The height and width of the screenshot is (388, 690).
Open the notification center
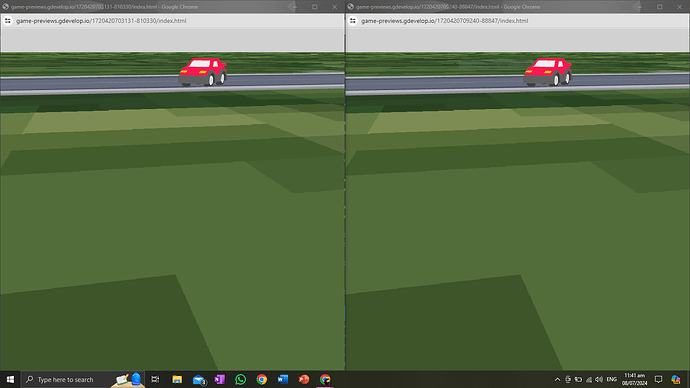[658, 379]
